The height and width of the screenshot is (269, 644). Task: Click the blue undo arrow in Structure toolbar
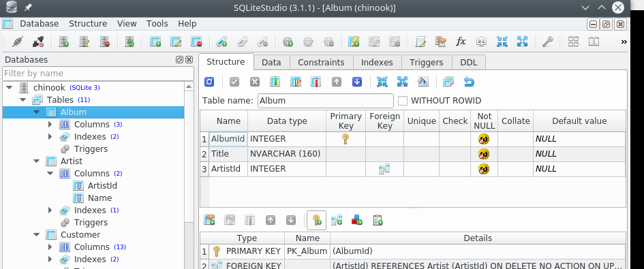(469, 82)
